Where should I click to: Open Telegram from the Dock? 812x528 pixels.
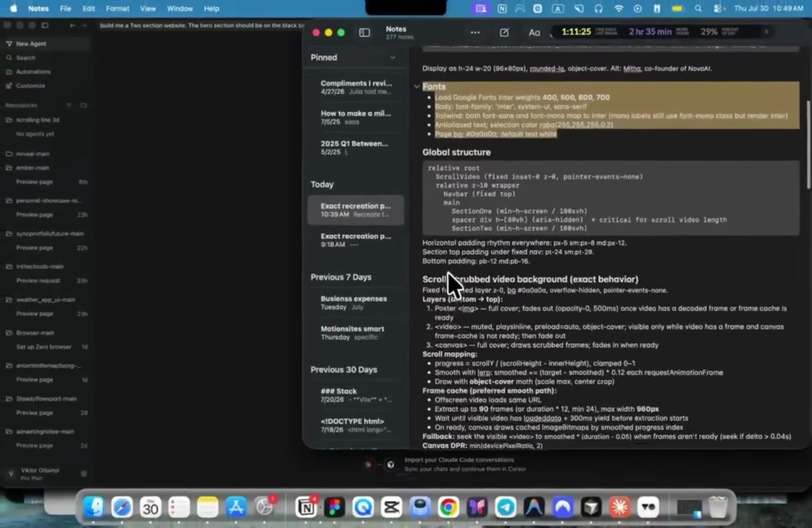(x=505, y=507)
